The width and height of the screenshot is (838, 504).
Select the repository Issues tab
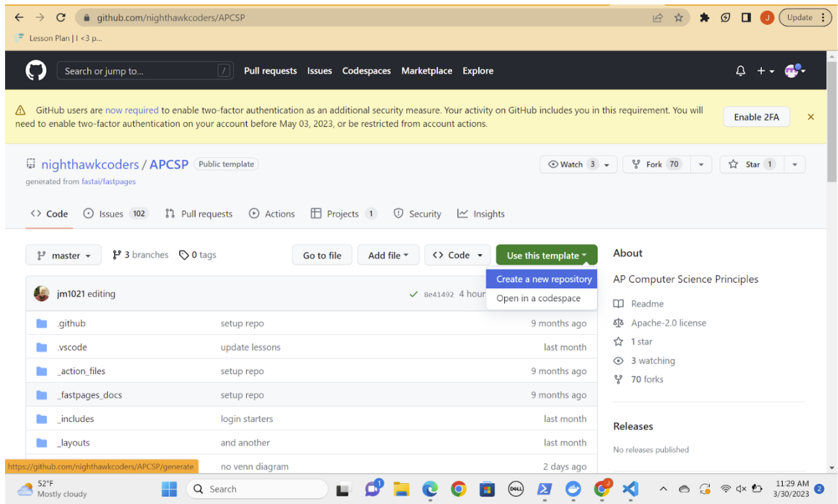click(x=115, y=214)
